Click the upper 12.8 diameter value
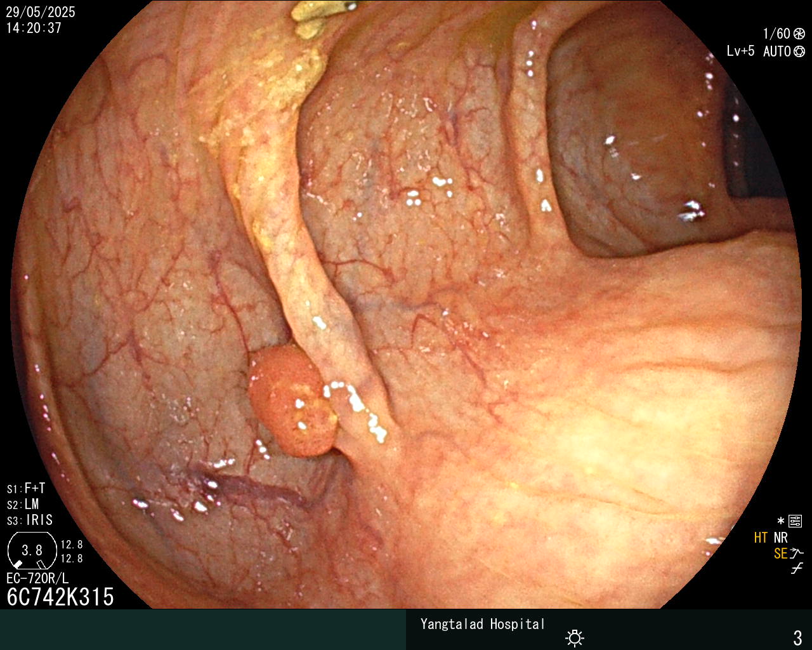The image size is (812, 650). tap(72, 545)
